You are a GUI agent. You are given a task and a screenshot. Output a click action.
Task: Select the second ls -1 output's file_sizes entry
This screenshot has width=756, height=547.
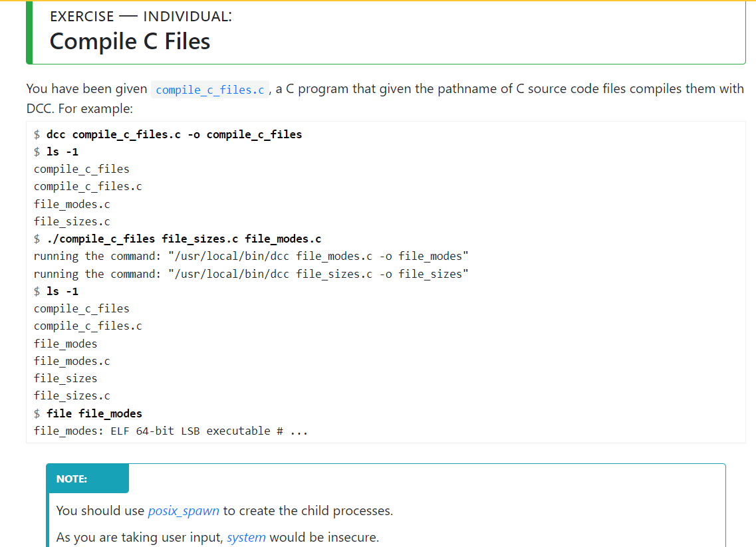[x=65, y=378]
